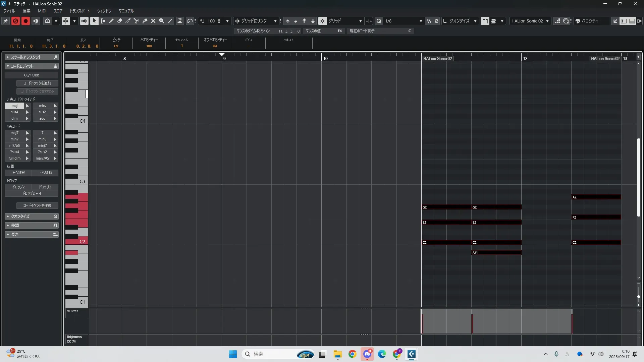Open Google Chrome from the taskbar

tap(352, 354)
